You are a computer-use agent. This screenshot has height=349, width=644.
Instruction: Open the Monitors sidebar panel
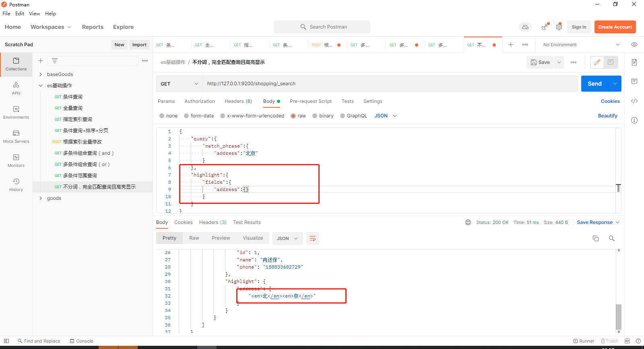16,161
